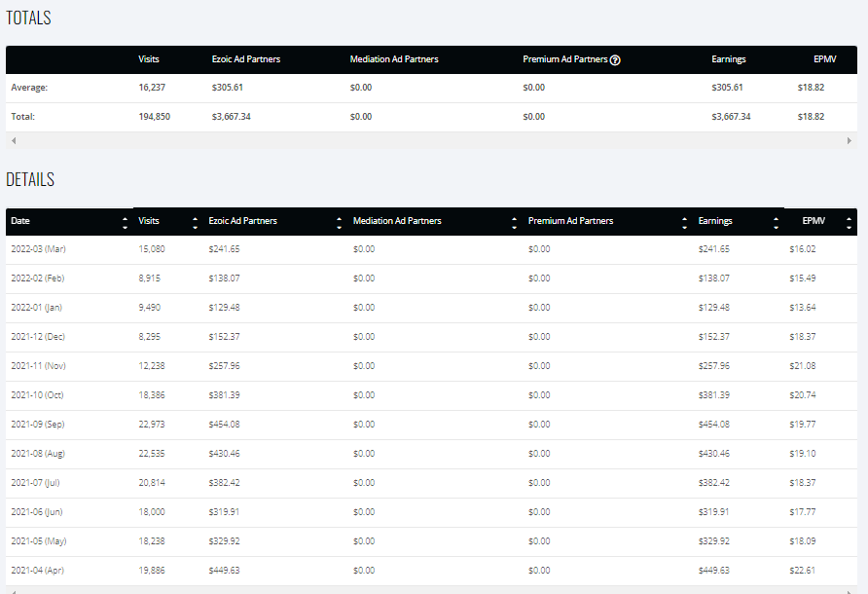The image size is (868, 594).
Task: Sort by Premium Ad Partners arrows in Details
Action: point(685,223)
